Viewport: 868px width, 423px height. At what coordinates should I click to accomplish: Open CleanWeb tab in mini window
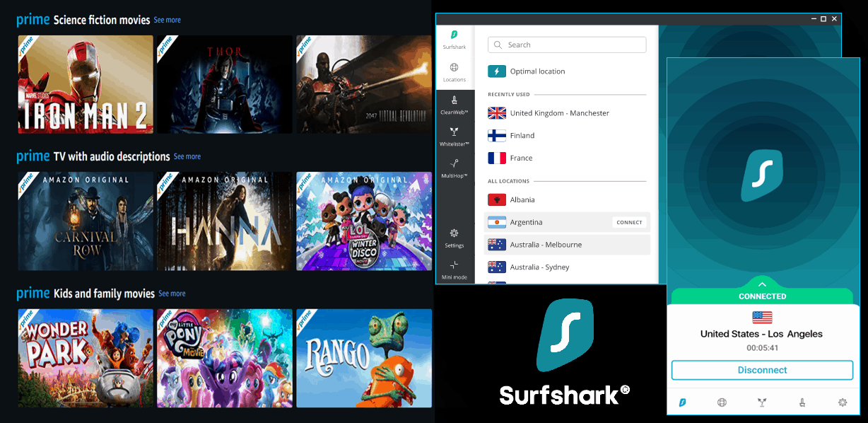(802, 402)
